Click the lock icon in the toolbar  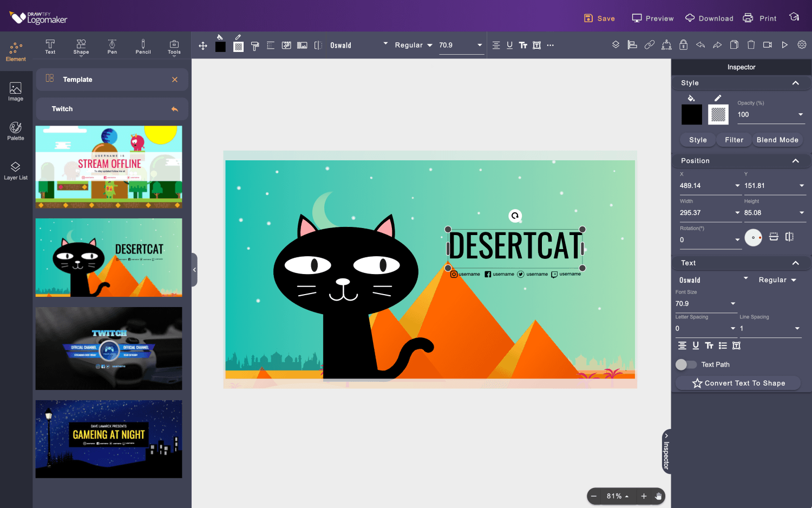683,45
